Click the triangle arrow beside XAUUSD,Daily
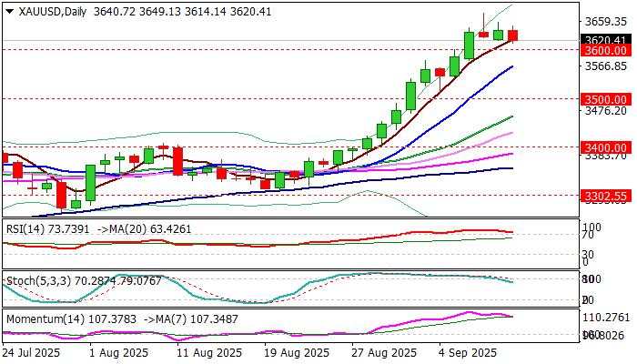Viewport: 637px width, 364px height. [x=10, y=12]
